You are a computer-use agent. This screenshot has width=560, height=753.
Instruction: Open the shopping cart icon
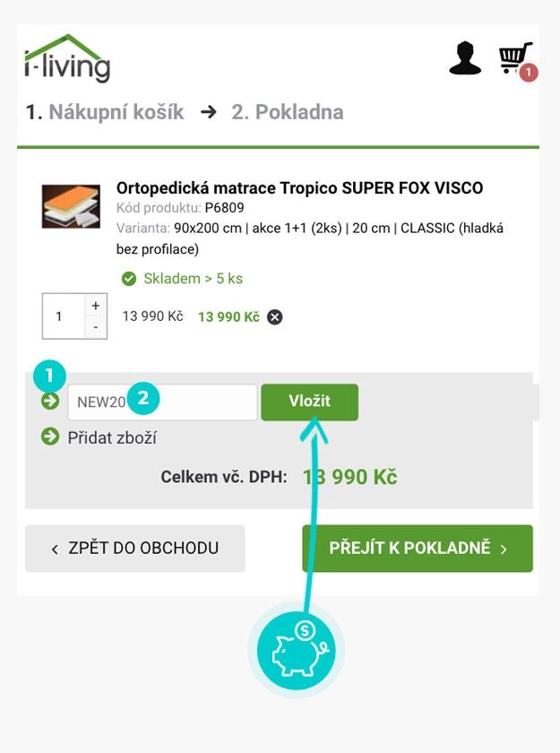point(514,58)
